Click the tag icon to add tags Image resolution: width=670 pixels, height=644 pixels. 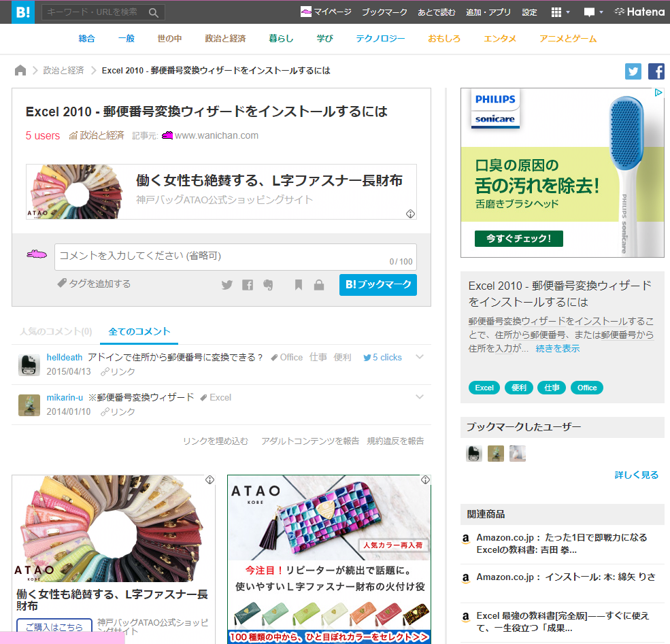click(x=62, y=283)
